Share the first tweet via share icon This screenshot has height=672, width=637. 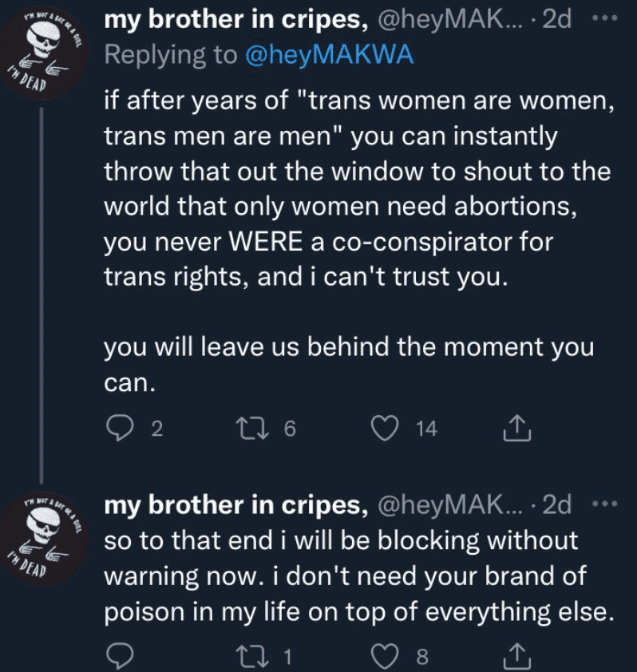point(516,428)
